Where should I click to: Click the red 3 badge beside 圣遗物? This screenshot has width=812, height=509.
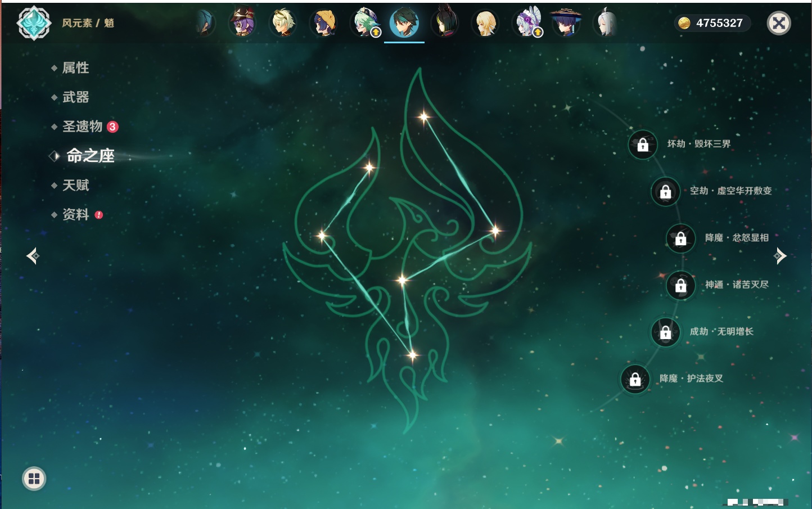112,127
